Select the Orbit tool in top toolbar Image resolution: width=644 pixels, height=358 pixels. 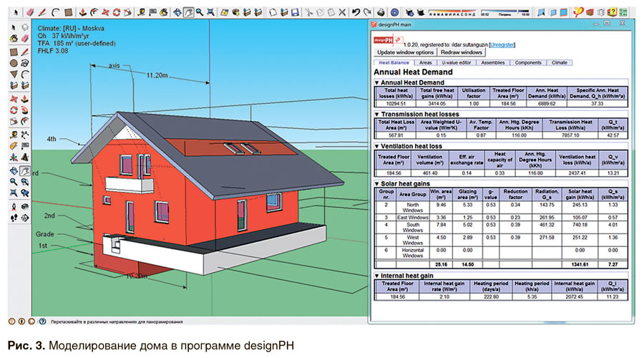pos(177,12)
